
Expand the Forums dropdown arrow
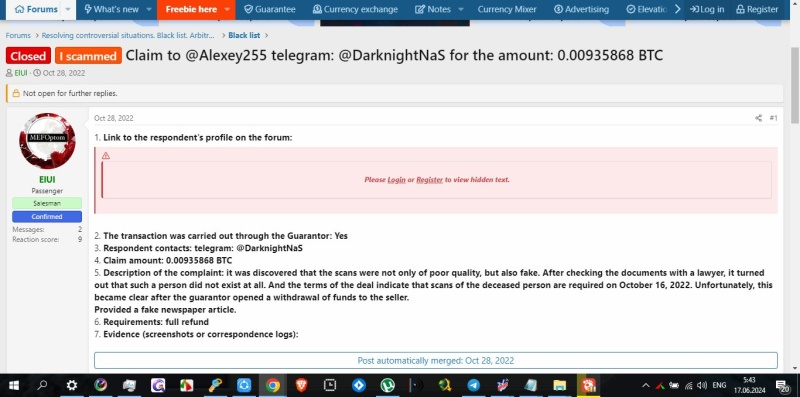pos(68,9)
